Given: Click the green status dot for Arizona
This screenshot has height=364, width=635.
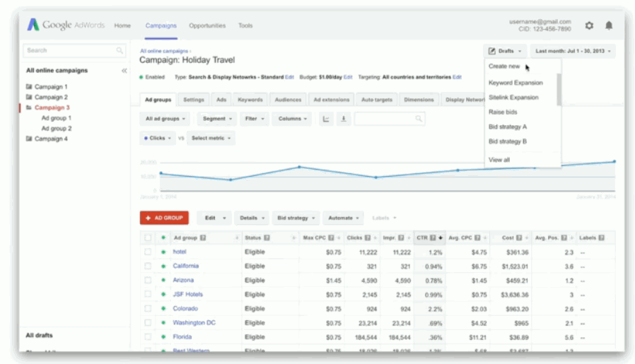Looking at the screenshot, I should coord(163,280).
